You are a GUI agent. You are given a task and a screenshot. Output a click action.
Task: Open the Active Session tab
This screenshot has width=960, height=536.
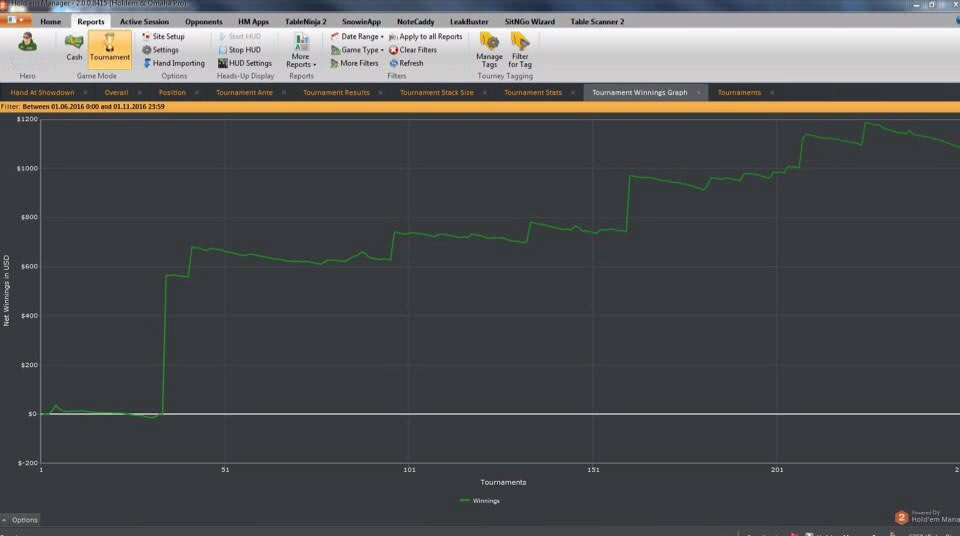pos(144,21)
